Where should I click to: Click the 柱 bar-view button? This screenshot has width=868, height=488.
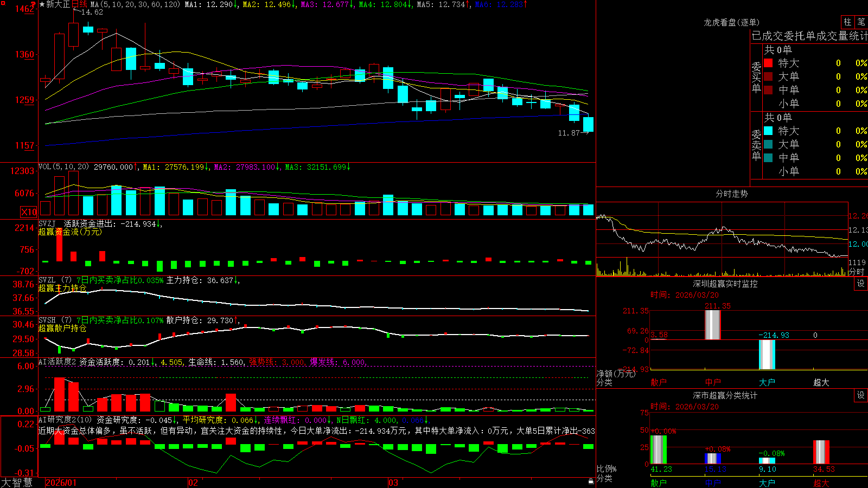(847, 22)
